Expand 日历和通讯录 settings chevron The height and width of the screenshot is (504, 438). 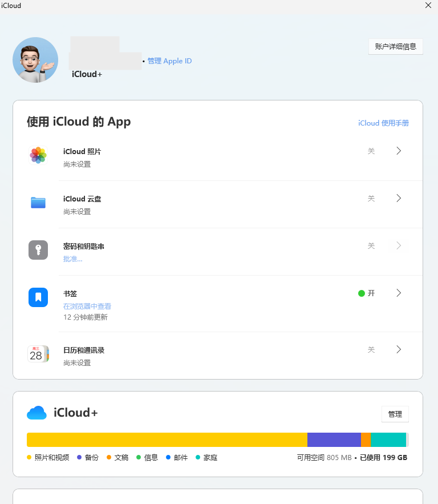[399, 349]
